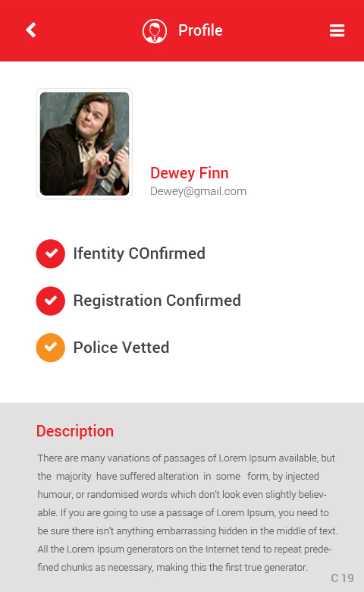
Task: Click the Dewey@gmail.com email address
Action: [x=199, y=191]
